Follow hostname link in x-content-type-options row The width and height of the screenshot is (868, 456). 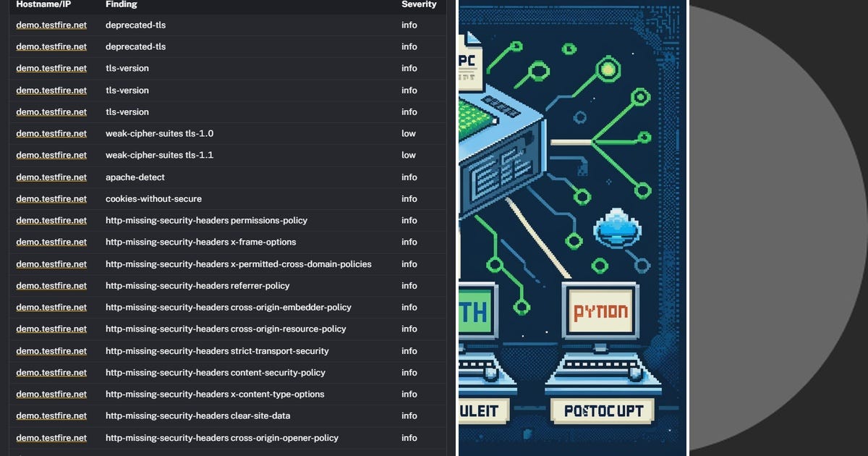point(51,394)
